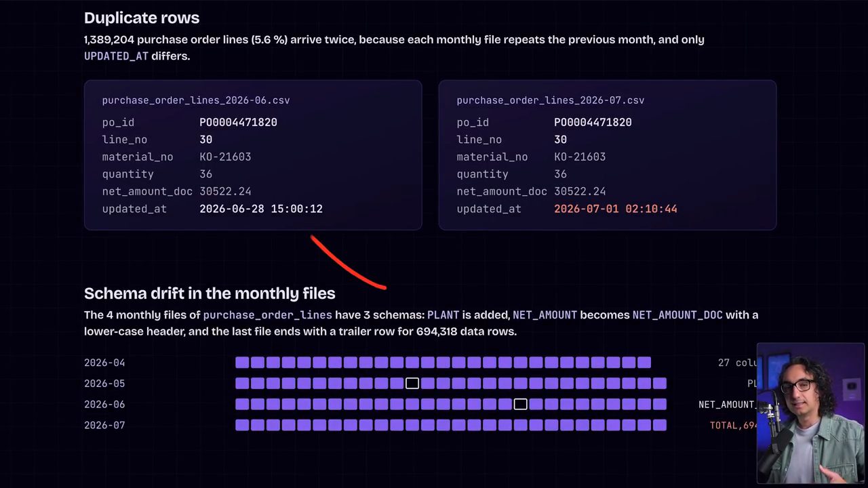Click the updated_at label in the 2026-07 card
The width and height of the screenshot is (868, 488).
point(489,209)
